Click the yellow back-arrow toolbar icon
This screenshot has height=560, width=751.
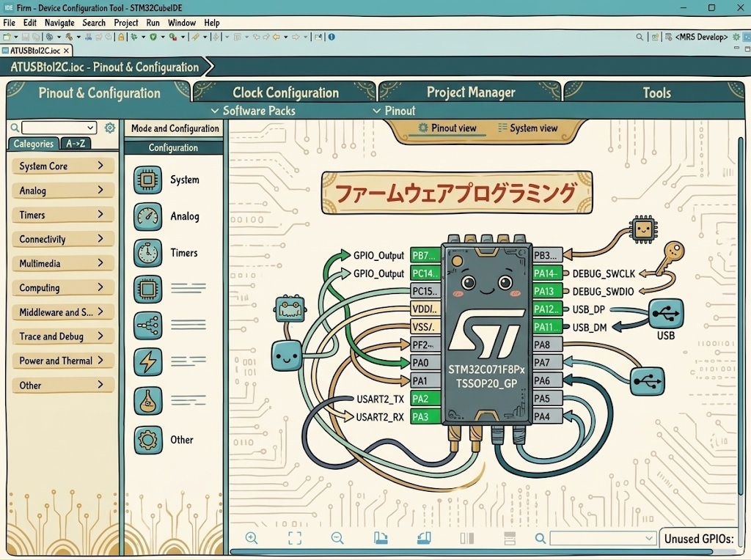click(x=276, y=37)
